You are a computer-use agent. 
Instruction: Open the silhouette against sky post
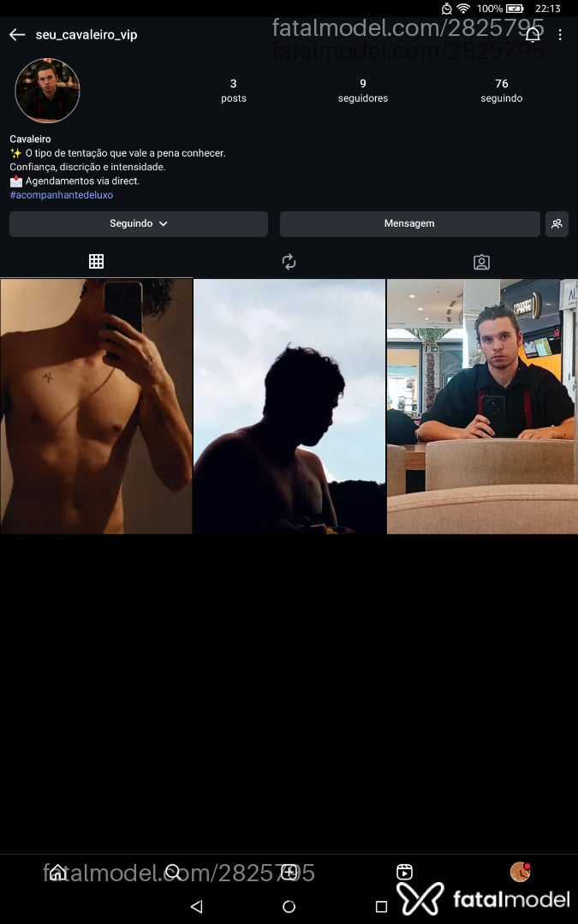click(x=289, y=406)
